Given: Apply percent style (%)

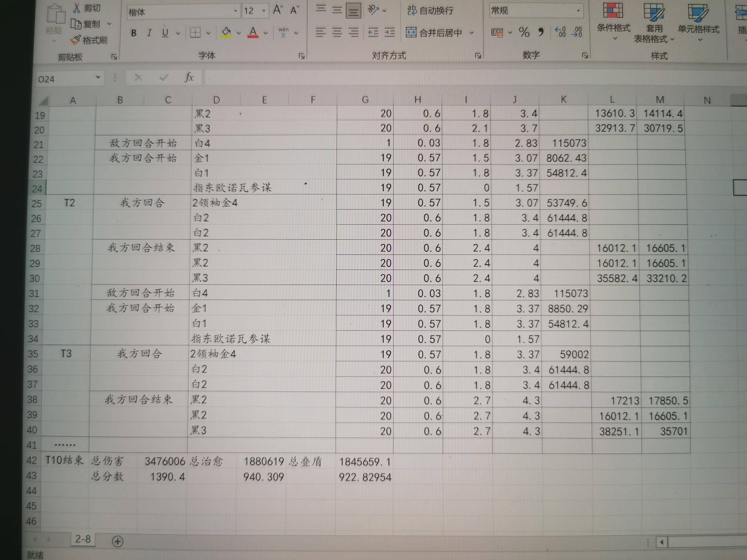Looking at the screenshot, I should click(x=524, y=32).
